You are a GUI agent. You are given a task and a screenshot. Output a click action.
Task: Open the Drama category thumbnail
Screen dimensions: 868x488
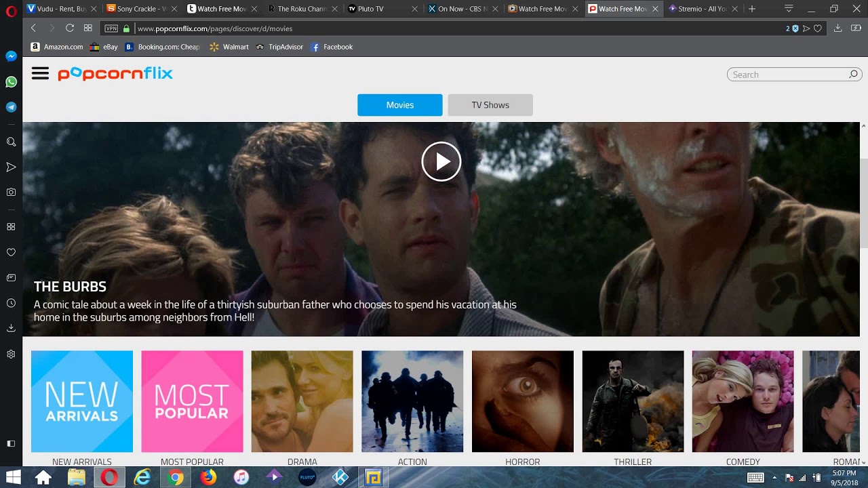tap(302, 401)
